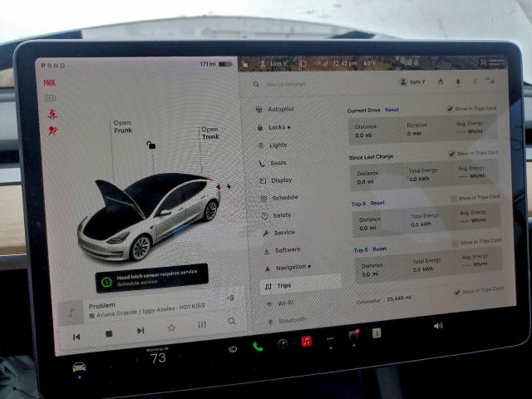
Task: Tap Schedule service in hood latch alert
Action: click(137, 283)
